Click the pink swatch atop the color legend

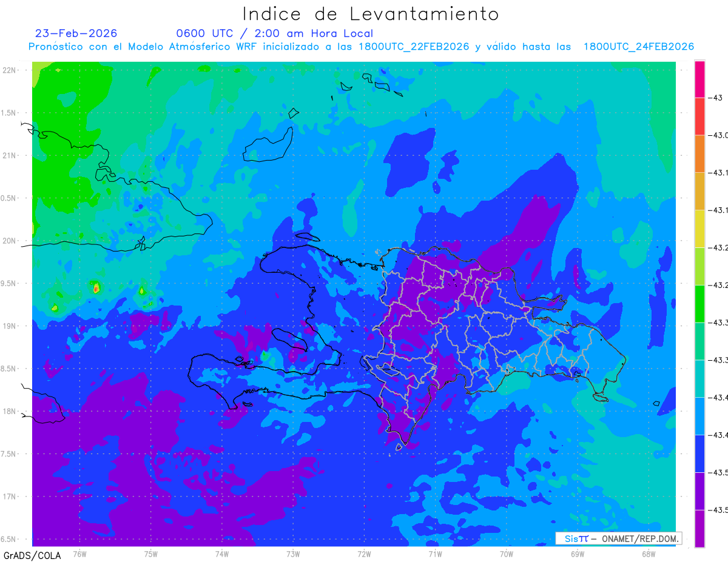[699, 79]
